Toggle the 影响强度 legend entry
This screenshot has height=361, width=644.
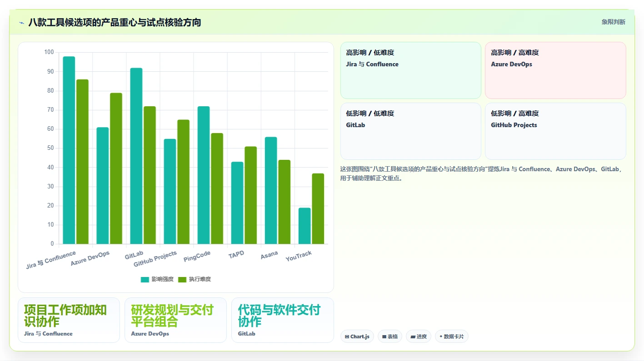(157, 279)
